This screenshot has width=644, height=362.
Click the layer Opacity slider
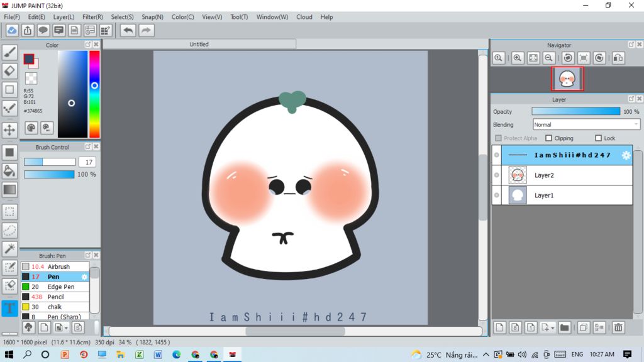(x=576, y=111)
